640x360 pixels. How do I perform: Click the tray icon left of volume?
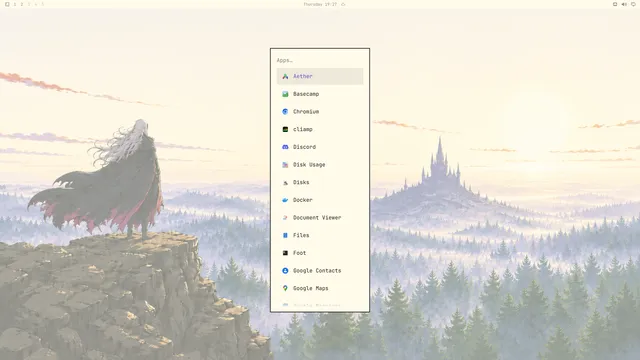615,4
